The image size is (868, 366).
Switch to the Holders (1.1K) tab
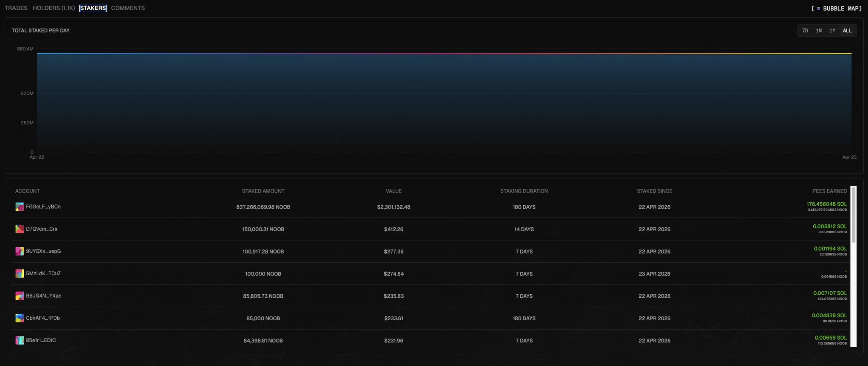(x=54, y=8)
